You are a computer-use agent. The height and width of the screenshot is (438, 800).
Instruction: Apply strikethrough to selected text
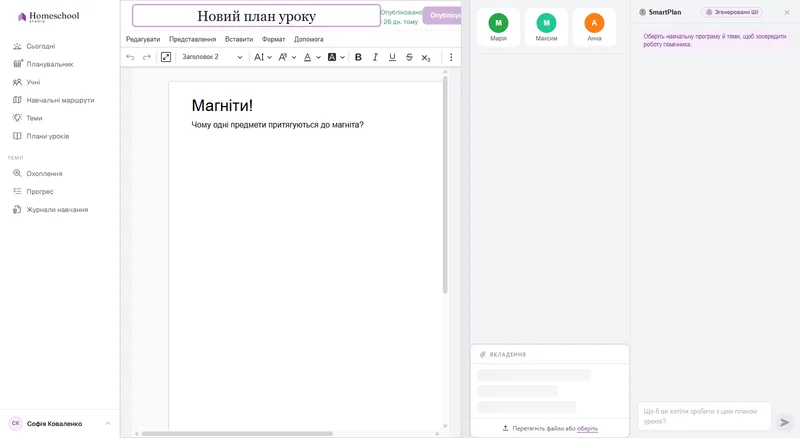409,57
